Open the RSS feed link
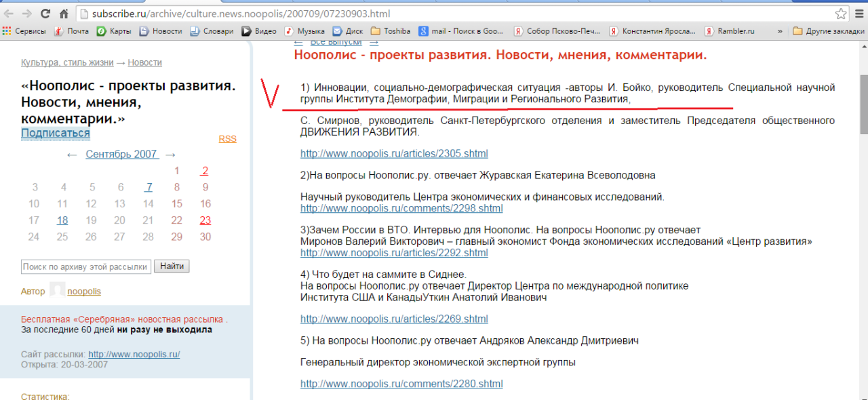 227,139
